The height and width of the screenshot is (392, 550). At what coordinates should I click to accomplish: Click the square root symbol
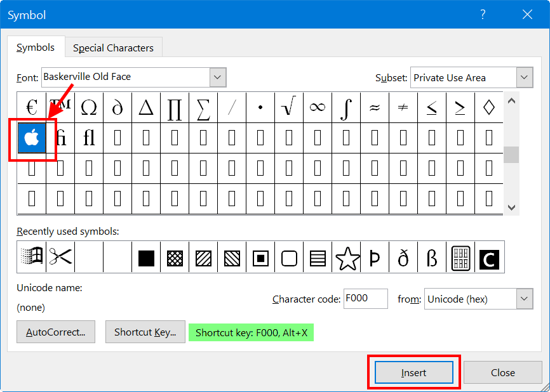pos(289,107)
